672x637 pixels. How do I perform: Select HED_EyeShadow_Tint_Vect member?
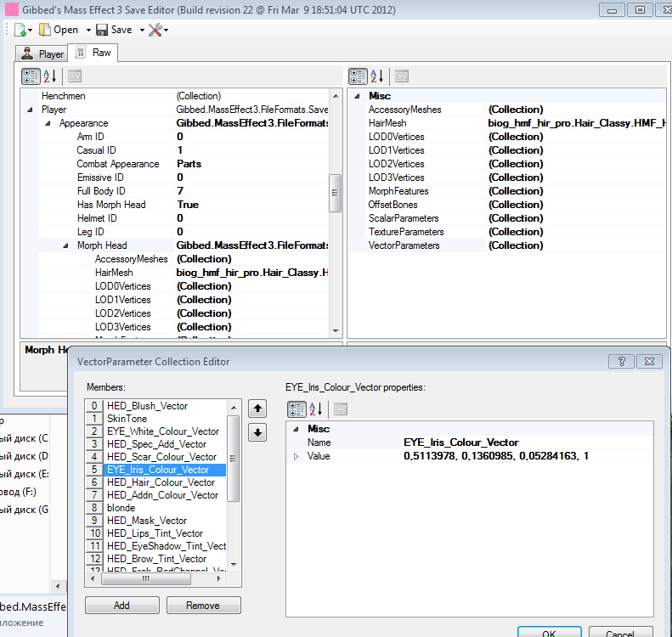[156, 546]
